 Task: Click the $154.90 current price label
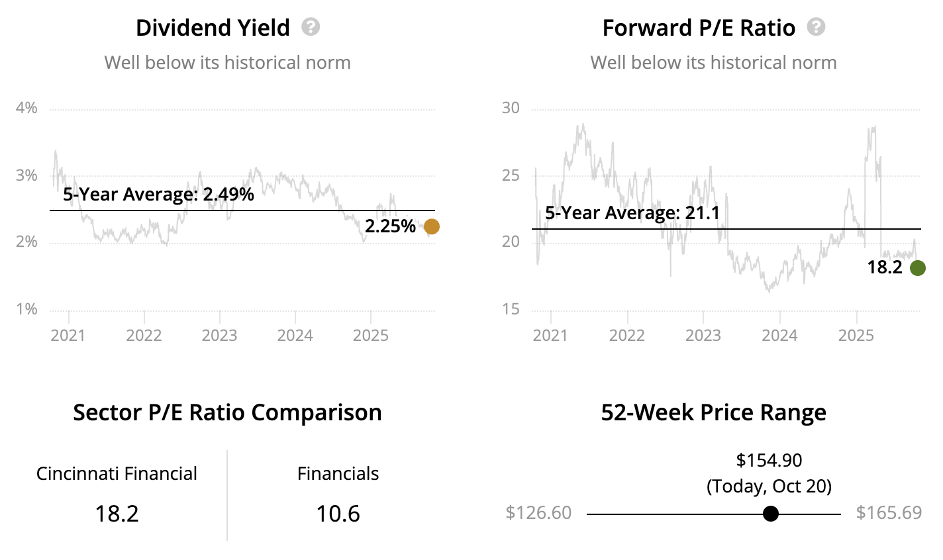tap(769, 460)
